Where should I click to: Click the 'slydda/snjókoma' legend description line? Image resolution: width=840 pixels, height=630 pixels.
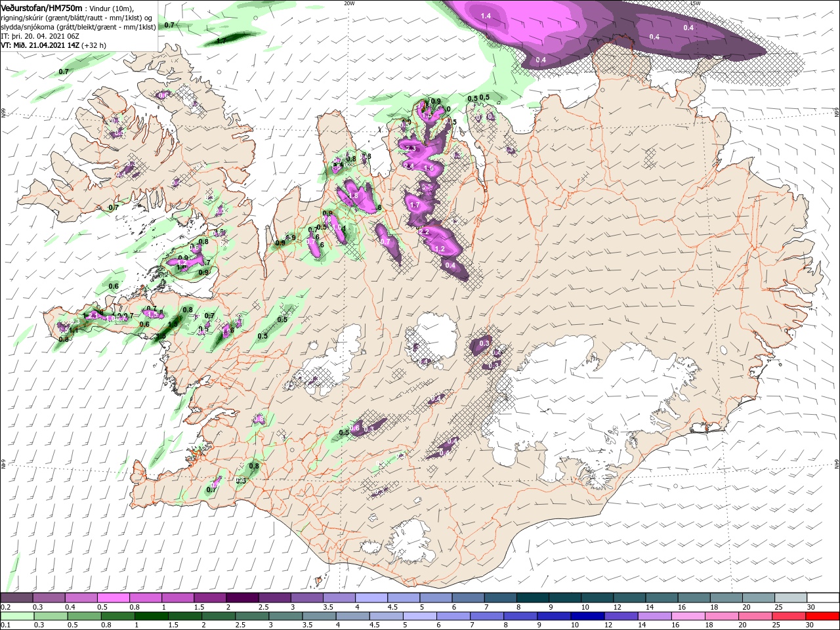pyautogui.click(x=77, y=27)
